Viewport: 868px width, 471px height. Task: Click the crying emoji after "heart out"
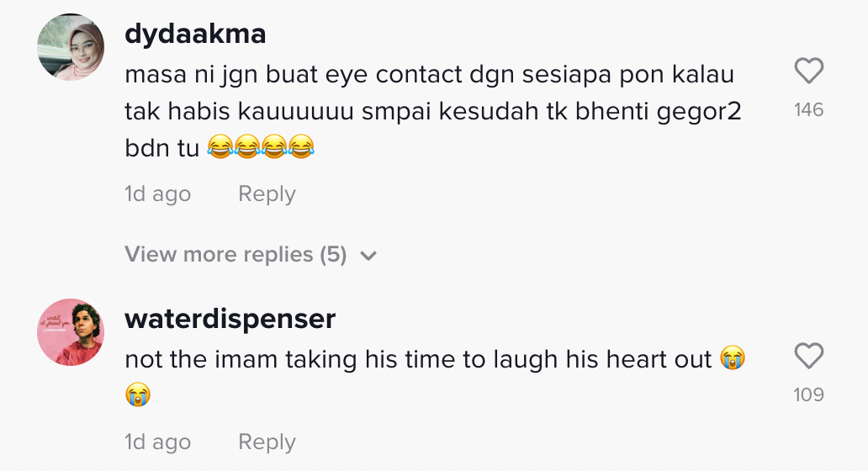(x=733, y=360)
